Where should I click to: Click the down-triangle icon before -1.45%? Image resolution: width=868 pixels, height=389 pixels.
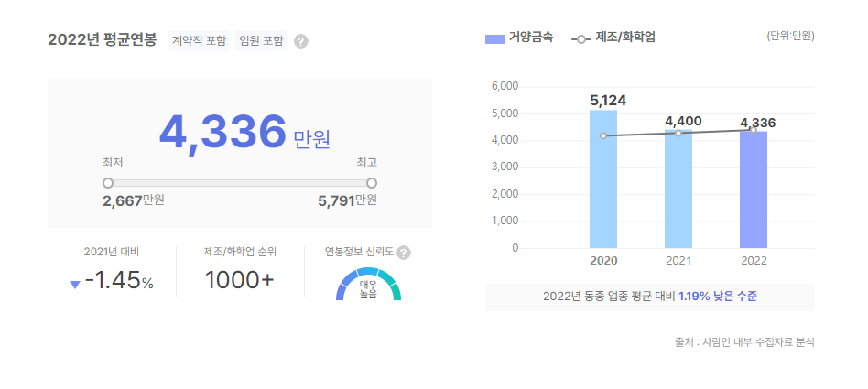[x=75, y=285]
